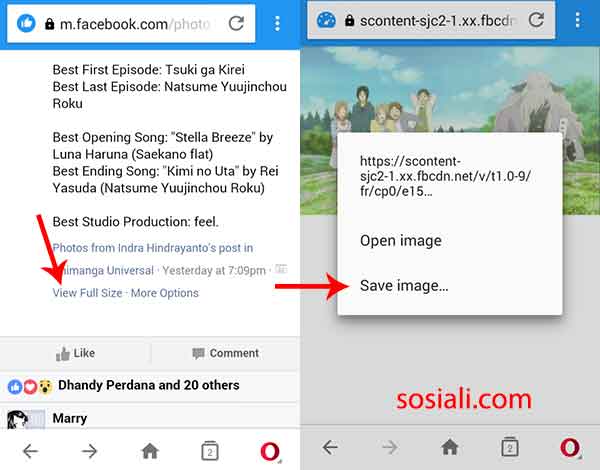This screenshot has width=600, height=470.
Task: Tap the padlock in the scontent address bar
Action: coord(349,21)
